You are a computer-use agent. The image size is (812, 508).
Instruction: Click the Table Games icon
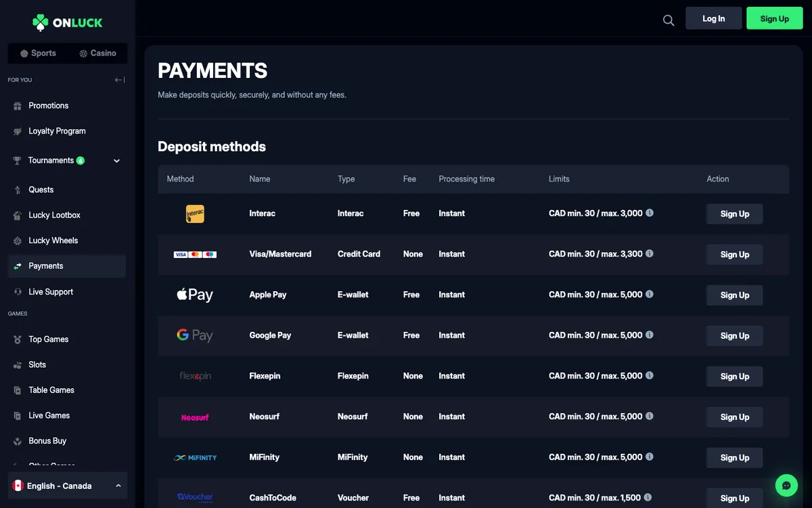click(x=18, y=390)
